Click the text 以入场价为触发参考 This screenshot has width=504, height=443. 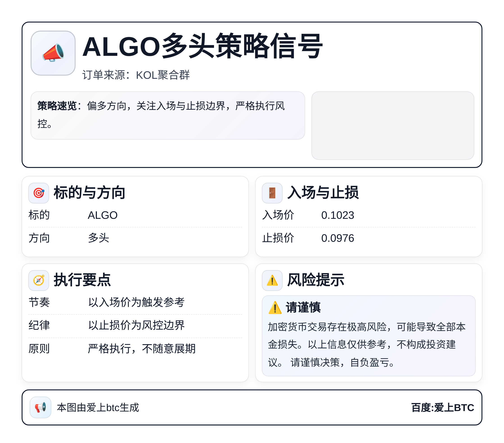pos(136,302)
